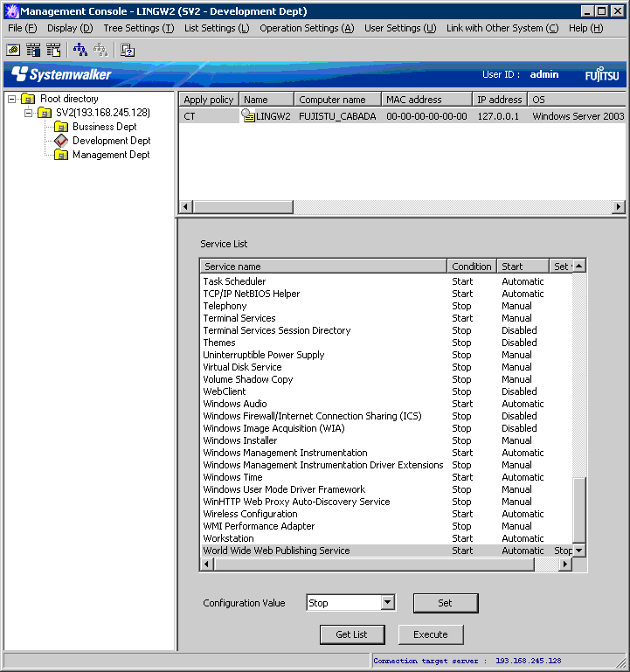Select the Workstation service row

pos(386,538)
